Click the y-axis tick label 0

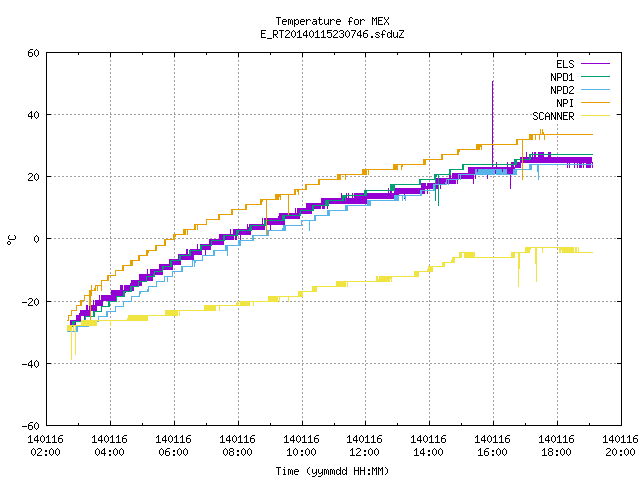(x=36, y=239)
